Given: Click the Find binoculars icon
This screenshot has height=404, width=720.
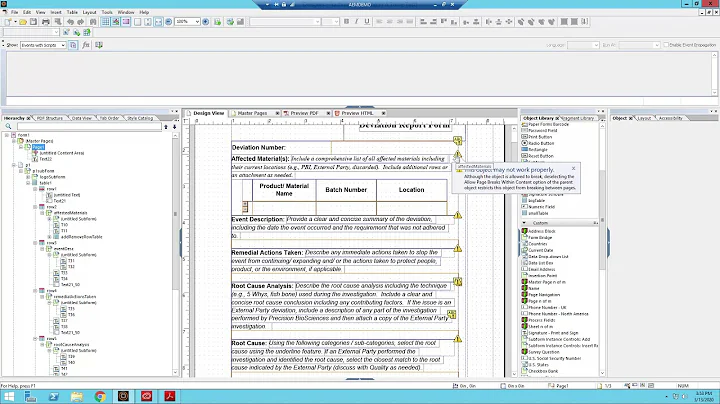Looking at the screenshot, I should pyautogui.click(x=93, y=22).
